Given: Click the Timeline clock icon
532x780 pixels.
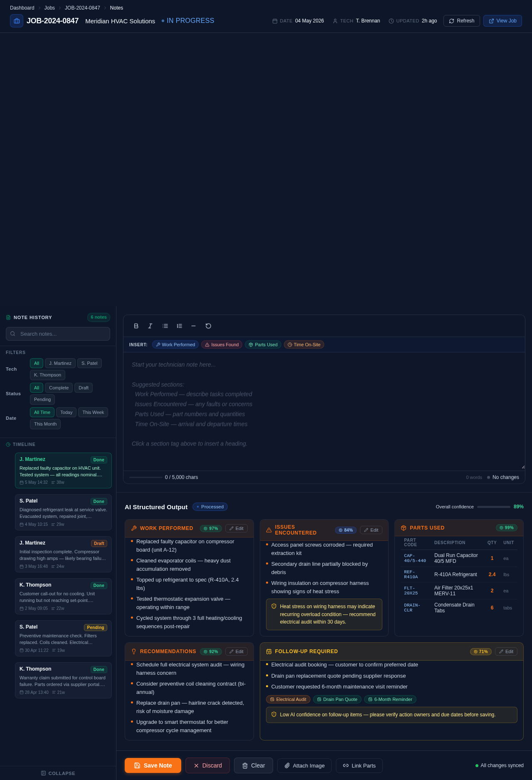Looking at the screenshot, I should [x=8, y=445].
